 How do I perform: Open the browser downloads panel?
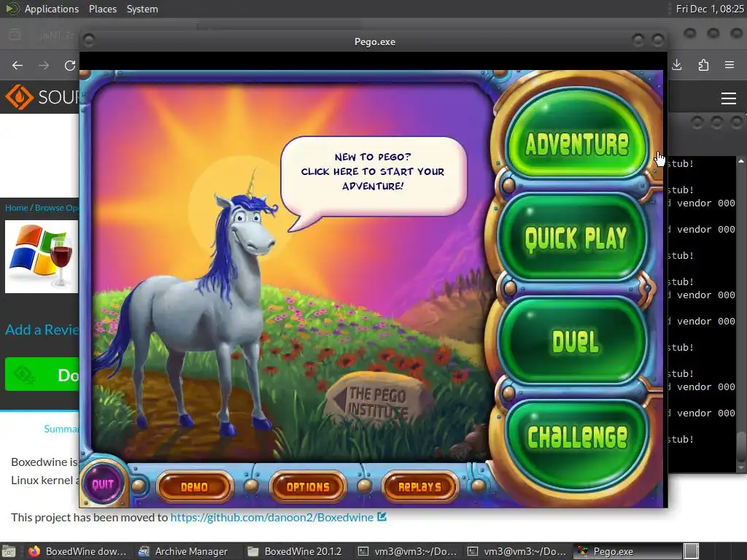click(676, 65)
